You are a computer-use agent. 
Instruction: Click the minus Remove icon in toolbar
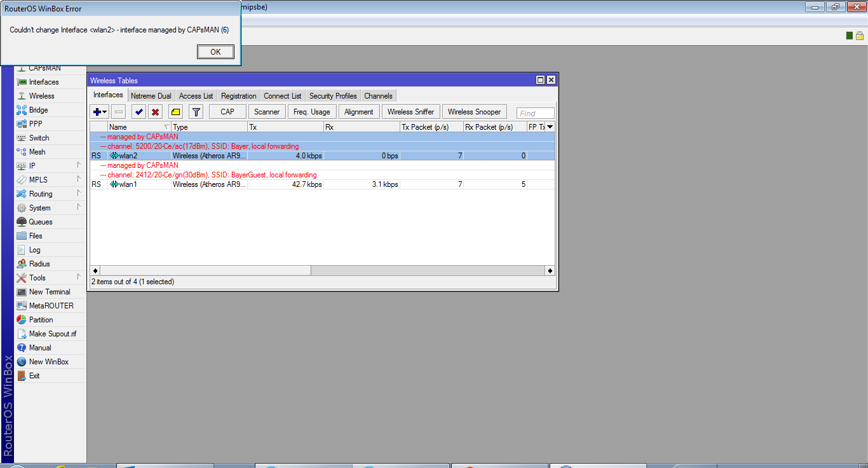click(119, 112)
